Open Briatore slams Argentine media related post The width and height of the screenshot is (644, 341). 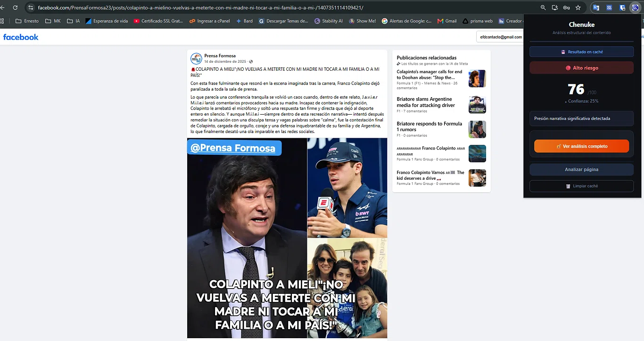pyautogui.click(x=426, y=102)
